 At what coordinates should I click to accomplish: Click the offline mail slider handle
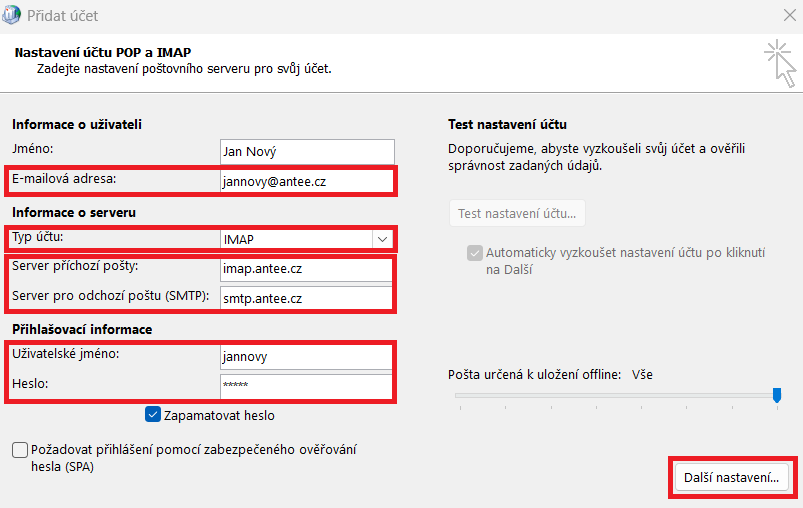click(777, 396)
